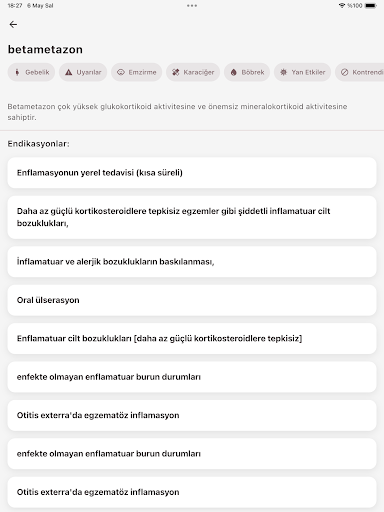Tap the Yan Etkiler side-effects icon
Screen dimensions: 384x512
(x=283, y=72)
